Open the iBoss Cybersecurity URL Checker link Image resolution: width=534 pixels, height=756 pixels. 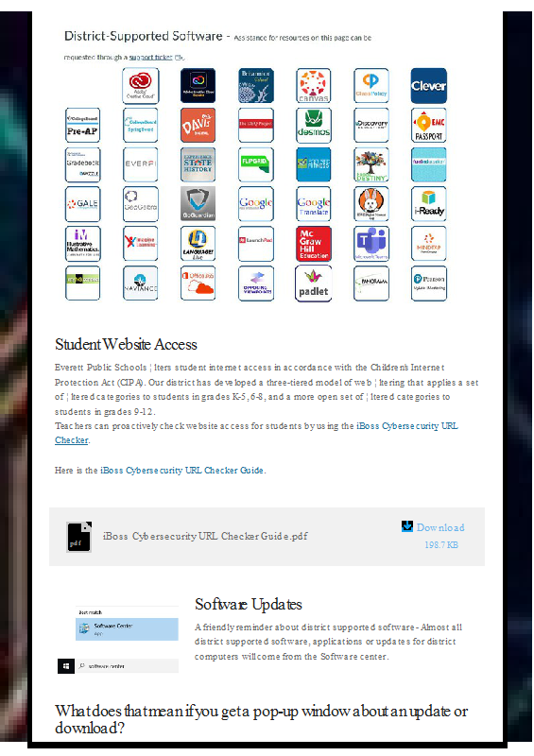tap(406, 426)
